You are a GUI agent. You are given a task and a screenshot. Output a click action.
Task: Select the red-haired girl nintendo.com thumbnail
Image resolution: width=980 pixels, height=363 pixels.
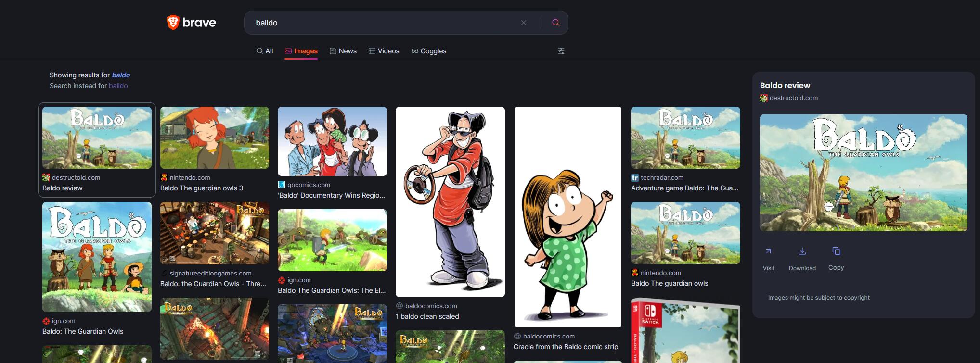[x=214, y=138]
